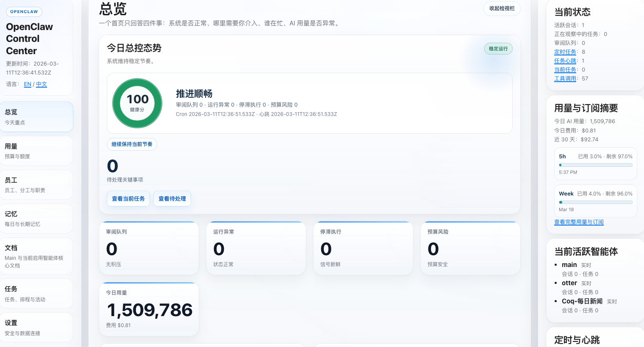This screenshot has height=347, width=644.
Task: Click the 稳定运行 status badge
Action: (498, 49)
